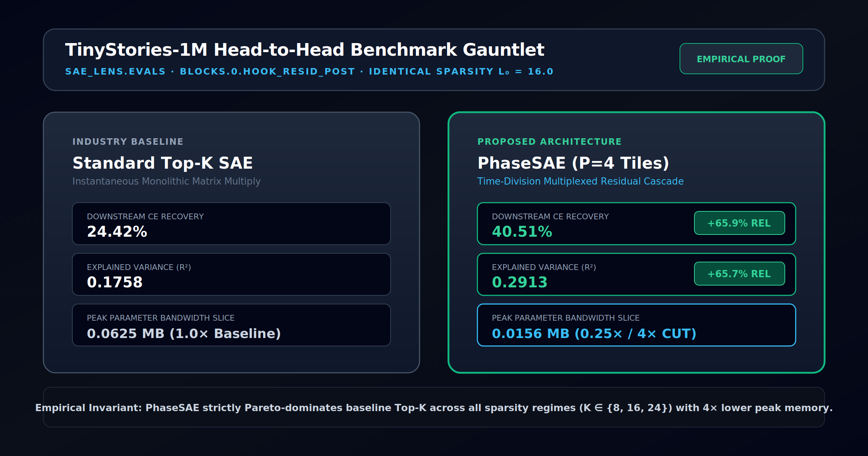
Task: Click baseline 'EXPLAINED VARIANCE (R²)' label
Action: (139, 267)
